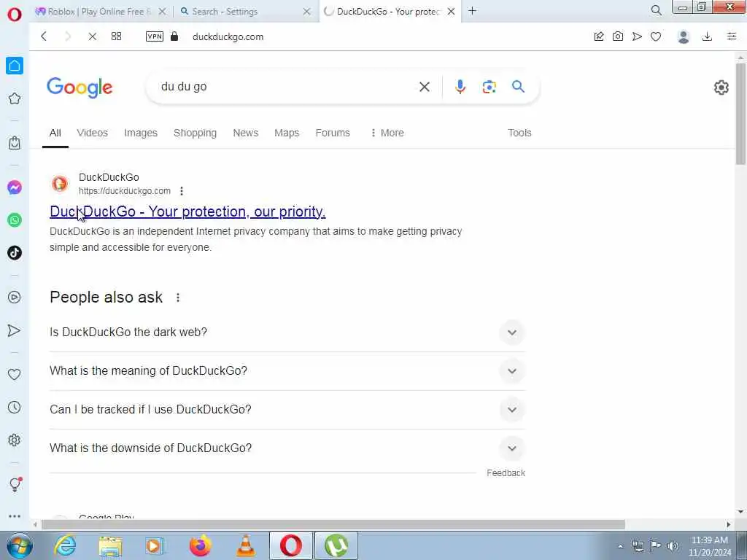The image size is (747, 560).
Task: Close the Search - Settings tab
Action: [x=307, y=12]
